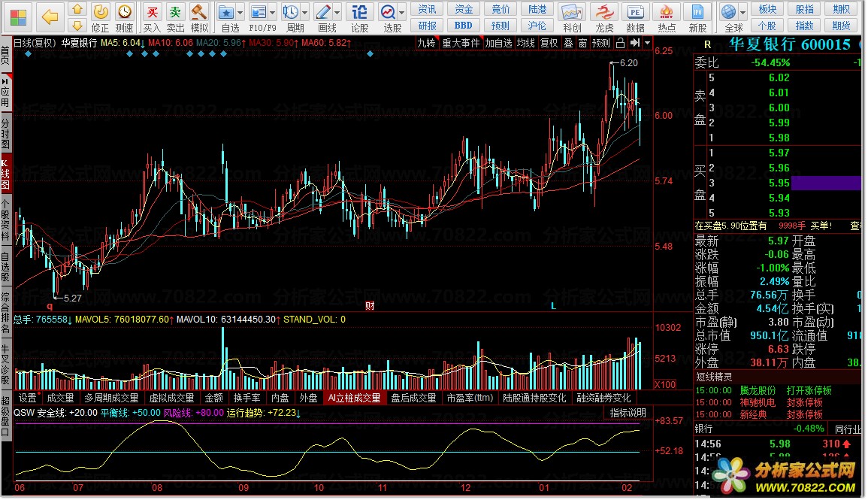Open the 测速 speed test clock icon

[x=125, y=11]
